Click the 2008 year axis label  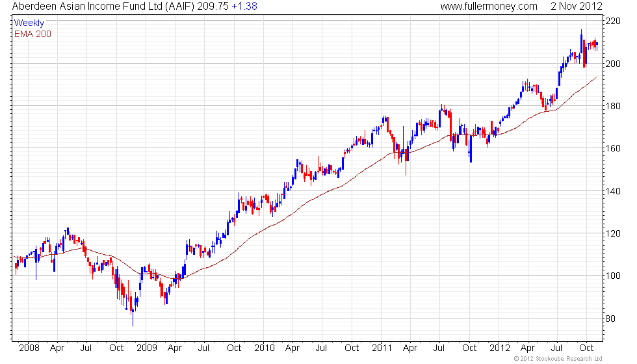pyautogui.click(x=29, y=348)
